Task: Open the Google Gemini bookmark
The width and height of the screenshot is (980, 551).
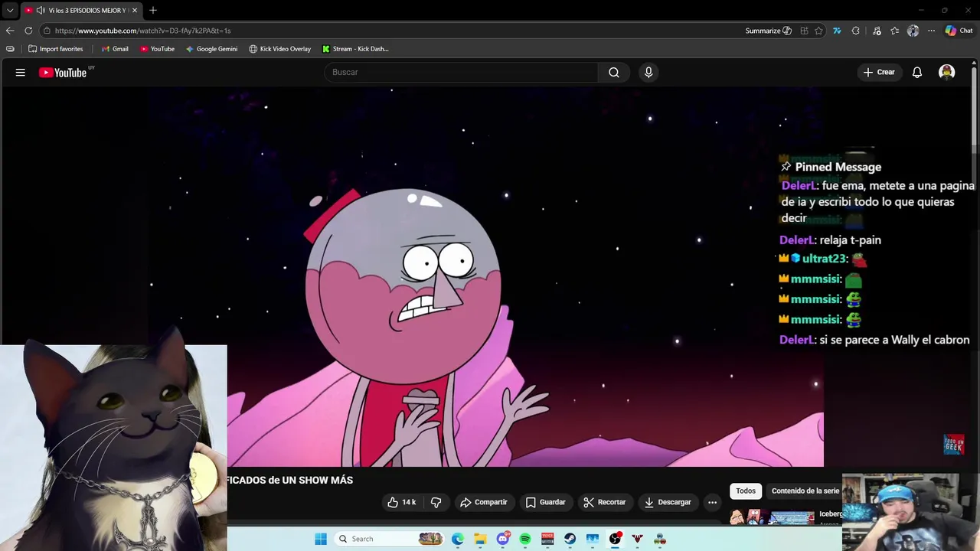Action: 211,49
